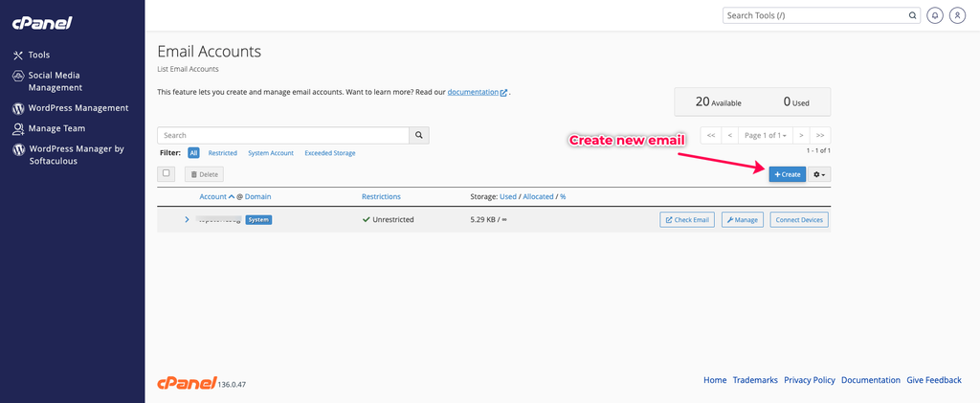The image size is (980, 403).
Task: Click the Manage button
Action: coord(743,220)
